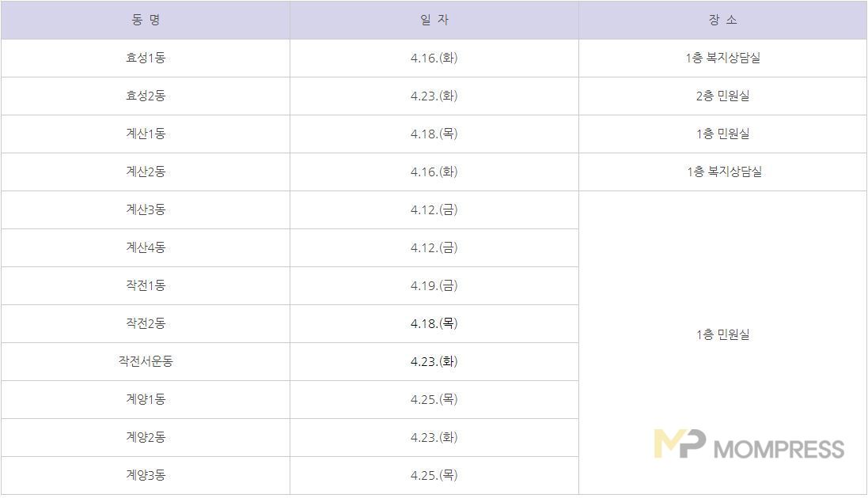Select the 계산3동 cell

tap(146, 209)
